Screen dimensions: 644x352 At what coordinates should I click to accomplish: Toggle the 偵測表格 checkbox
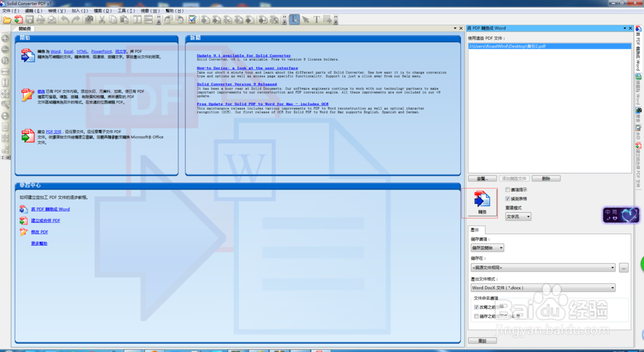pyautogui.click(x=507, y=199)
